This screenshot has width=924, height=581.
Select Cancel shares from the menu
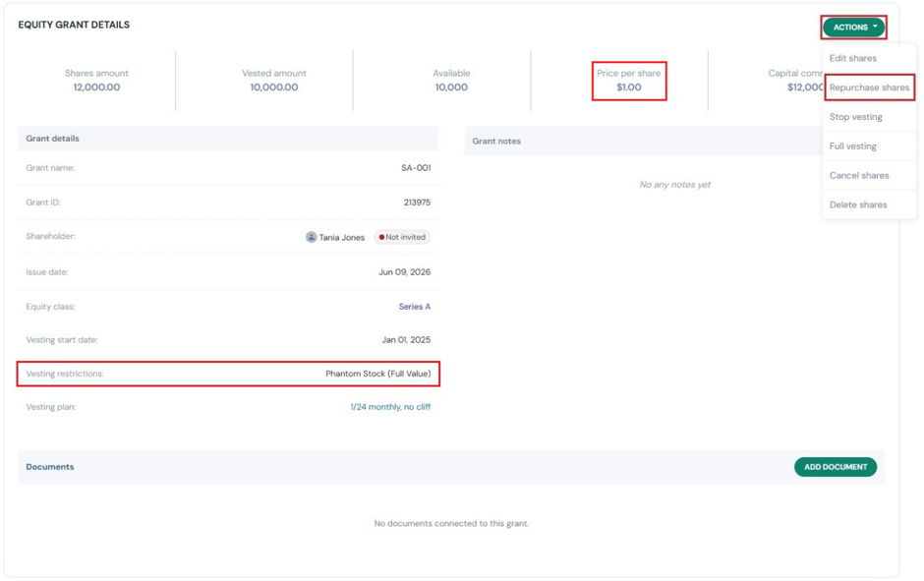859,176
